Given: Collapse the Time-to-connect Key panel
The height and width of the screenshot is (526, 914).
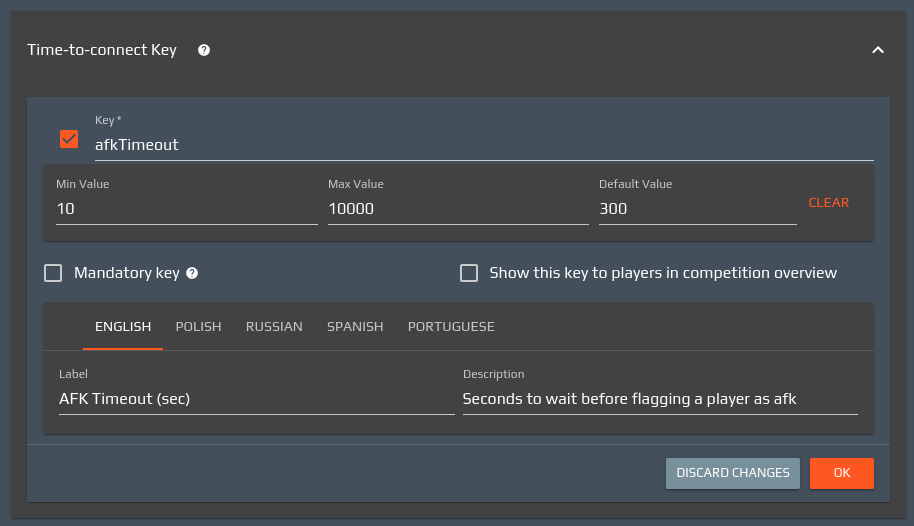Looking at the screenshot, I should click(x=877, y=50).
